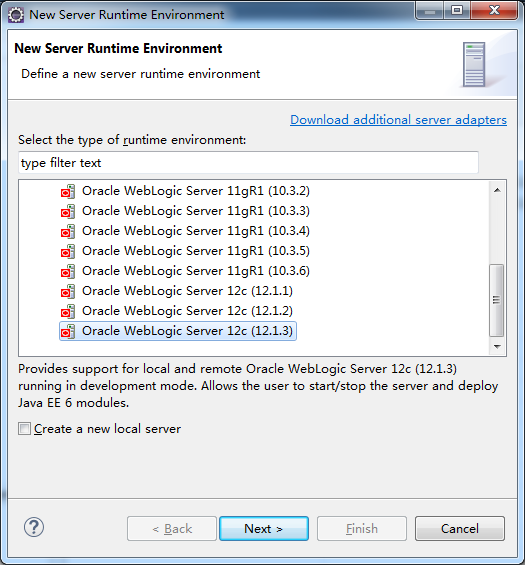Click the server icon beside WebLogic 12c (12.1.3)
The image size is (525, 565).
(x=68, y=332)
